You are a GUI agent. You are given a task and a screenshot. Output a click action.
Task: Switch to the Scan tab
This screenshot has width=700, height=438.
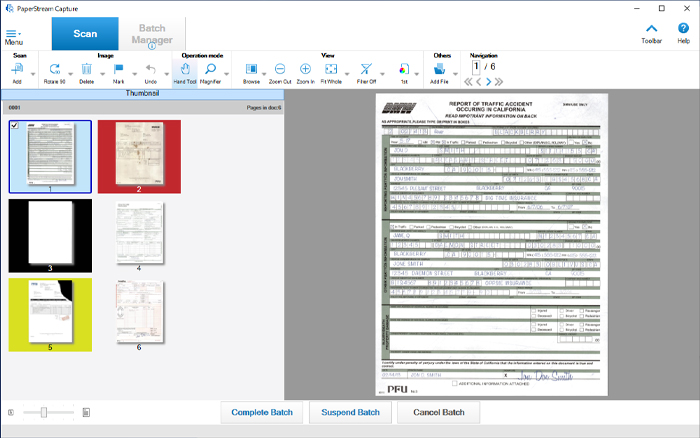point(85,33)
